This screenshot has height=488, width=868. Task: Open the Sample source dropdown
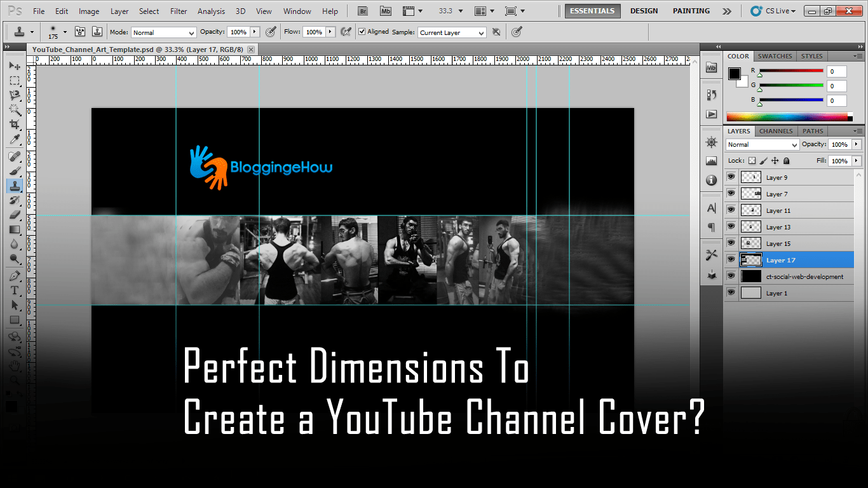[x=451, y=31]
